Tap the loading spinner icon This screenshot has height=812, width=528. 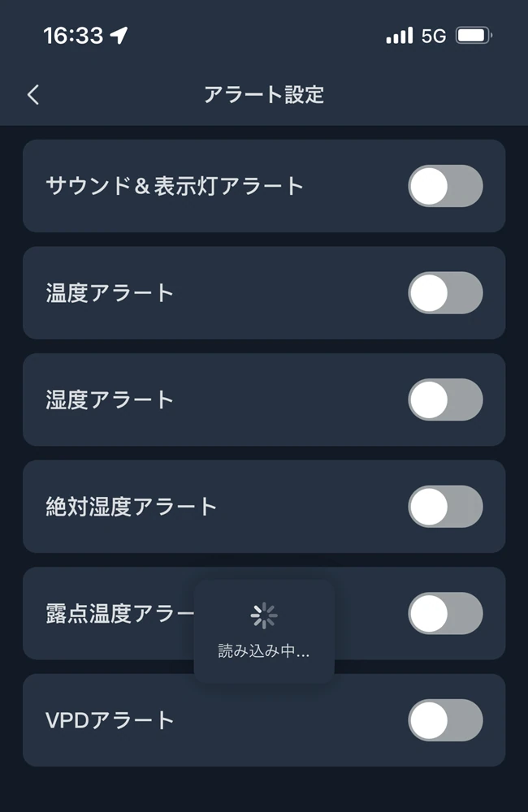tap(264, 616)
